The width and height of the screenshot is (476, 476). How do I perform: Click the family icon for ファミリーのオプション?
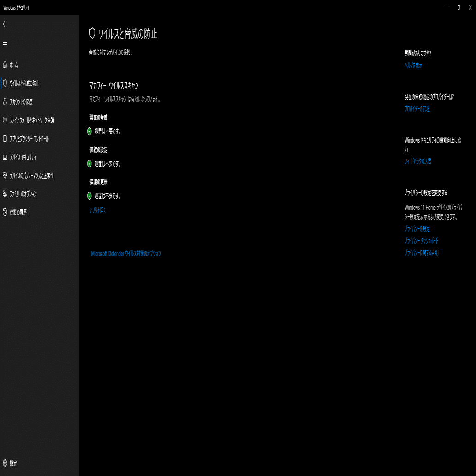click(x=5, y=194)
